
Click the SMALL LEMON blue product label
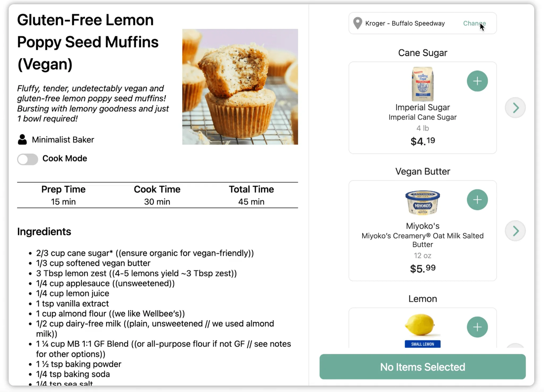[423, 344]
